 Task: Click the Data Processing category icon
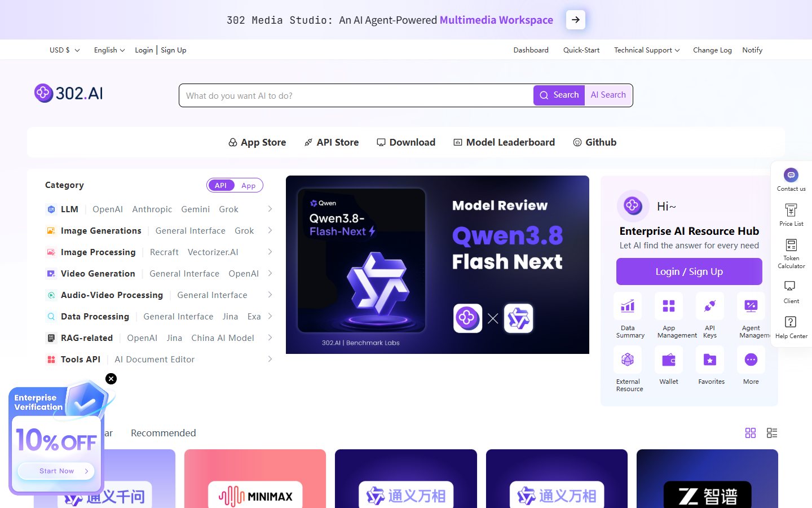(51, 317)
